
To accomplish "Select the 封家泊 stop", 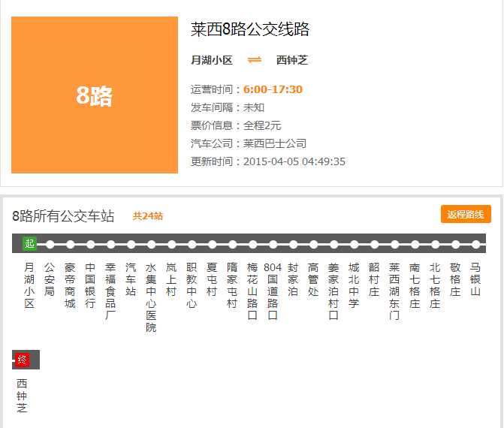I will (x=293, y=279).
